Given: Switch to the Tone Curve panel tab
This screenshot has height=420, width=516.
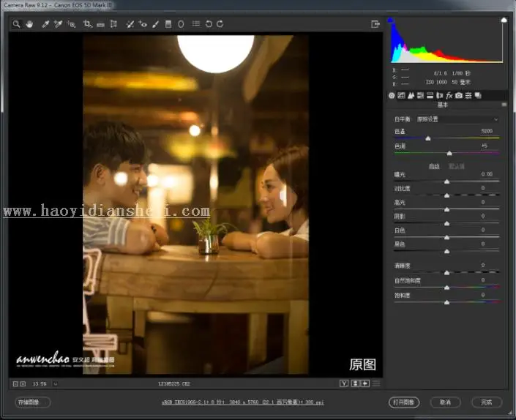Looking at the screenshot, I should click(x=401, y=95).
